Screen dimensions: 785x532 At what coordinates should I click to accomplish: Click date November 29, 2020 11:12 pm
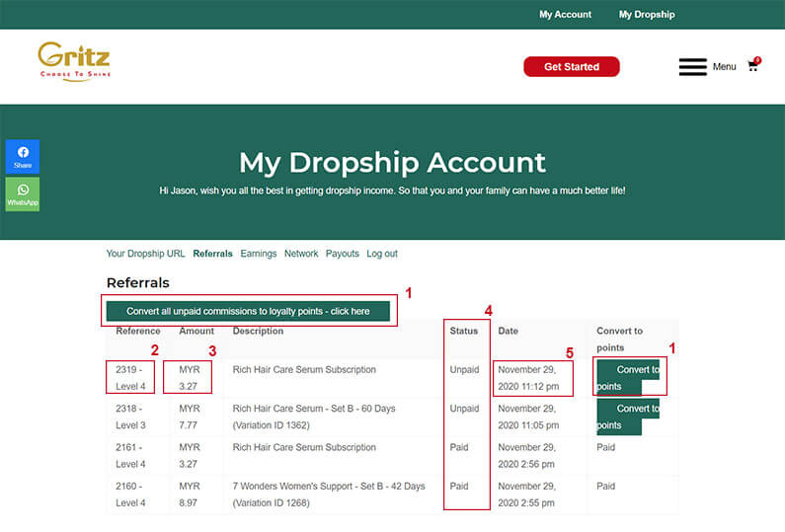pos(528,378)
